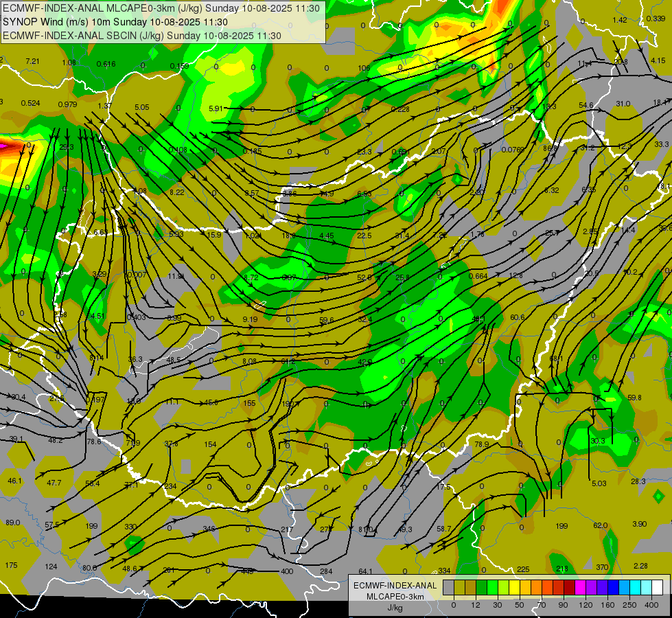Click the legend tick label 90

click(563, 605)
